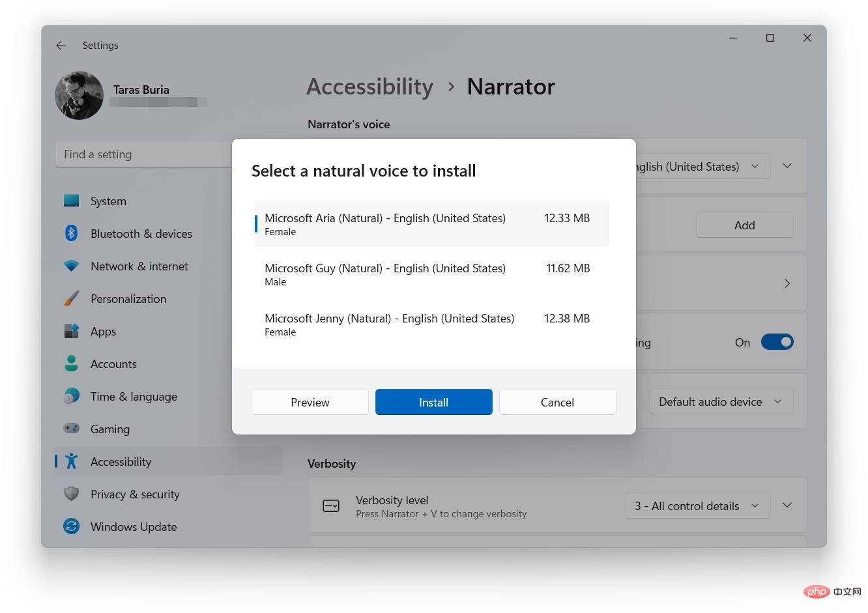The height and width of the screenshot is (613, 868).
Task: Click the Accessibility label in the sidebar
Action: point(121,462)
